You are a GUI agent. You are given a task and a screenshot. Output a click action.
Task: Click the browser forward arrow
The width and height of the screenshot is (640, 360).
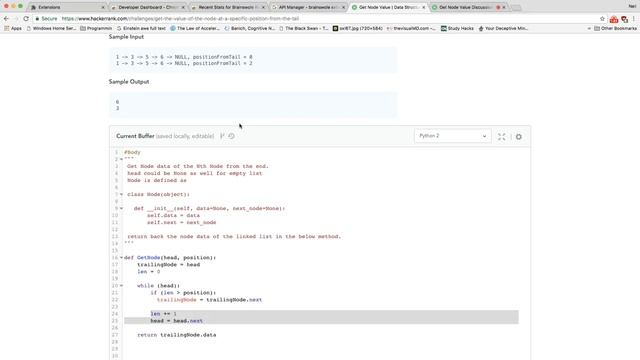click(x=16, y=19)
